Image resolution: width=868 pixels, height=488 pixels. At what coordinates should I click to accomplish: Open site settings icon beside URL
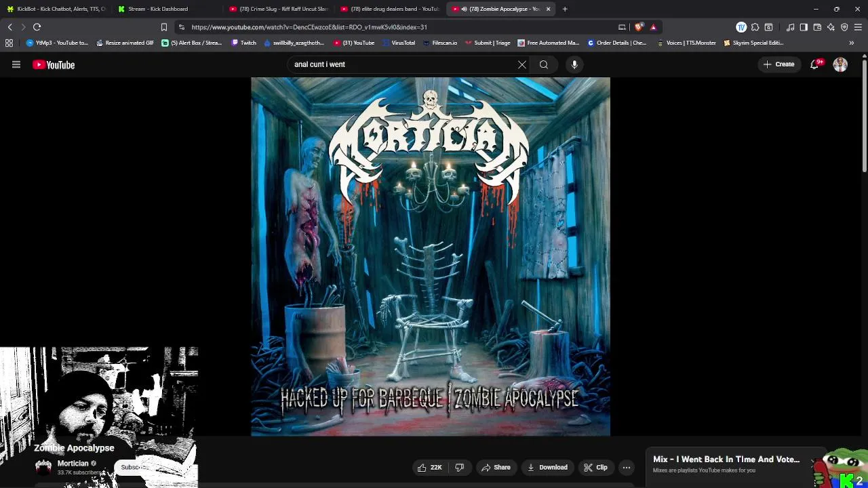point(181,27)
